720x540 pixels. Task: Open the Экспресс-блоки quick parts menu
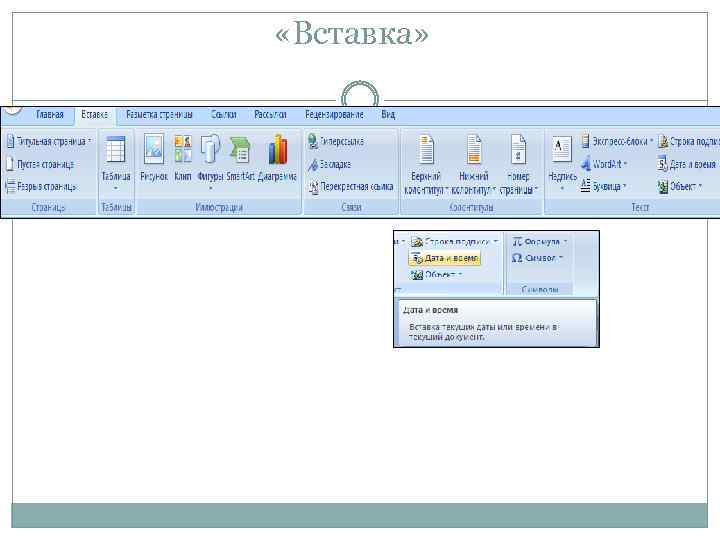[617, 141]
